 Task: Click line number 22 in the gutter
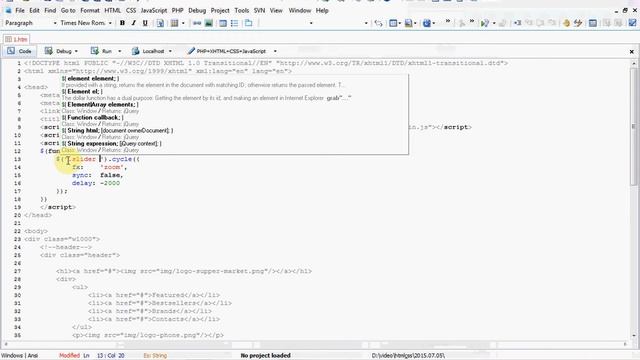[x=17, y=231]
